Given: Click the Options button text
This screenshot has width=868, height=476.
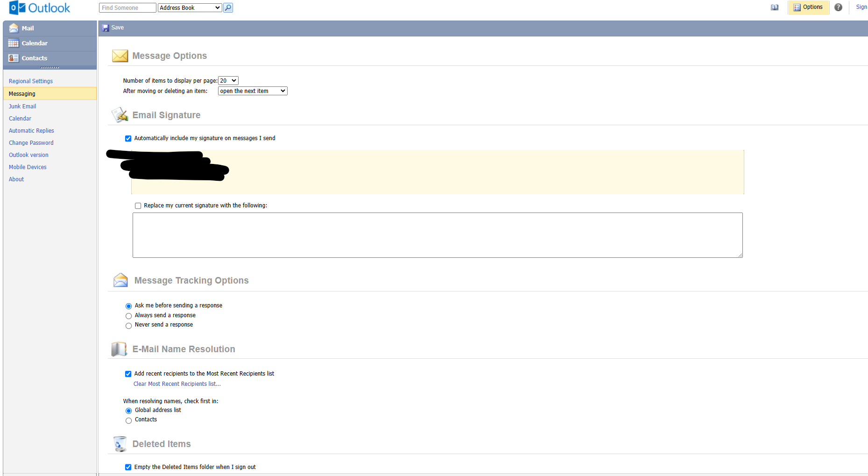Looking at the screenshot, I should (812, 7).
